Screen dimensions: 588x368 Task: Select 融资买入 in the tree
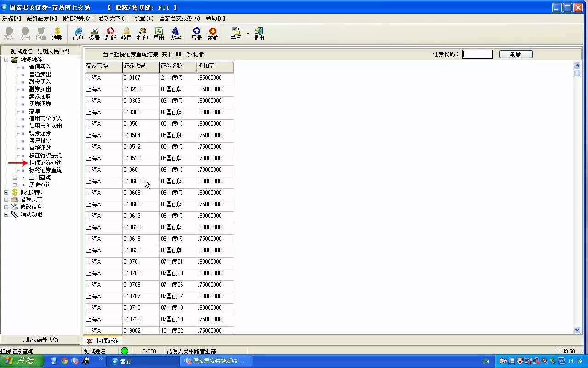(x=40, y=82)
